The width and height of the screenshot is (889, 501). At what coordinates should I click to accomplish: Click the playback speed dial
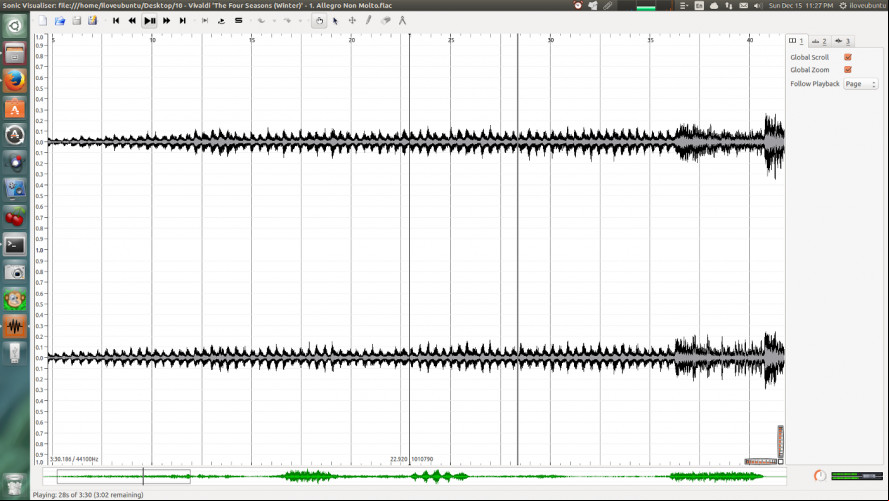tap(820, 475)
